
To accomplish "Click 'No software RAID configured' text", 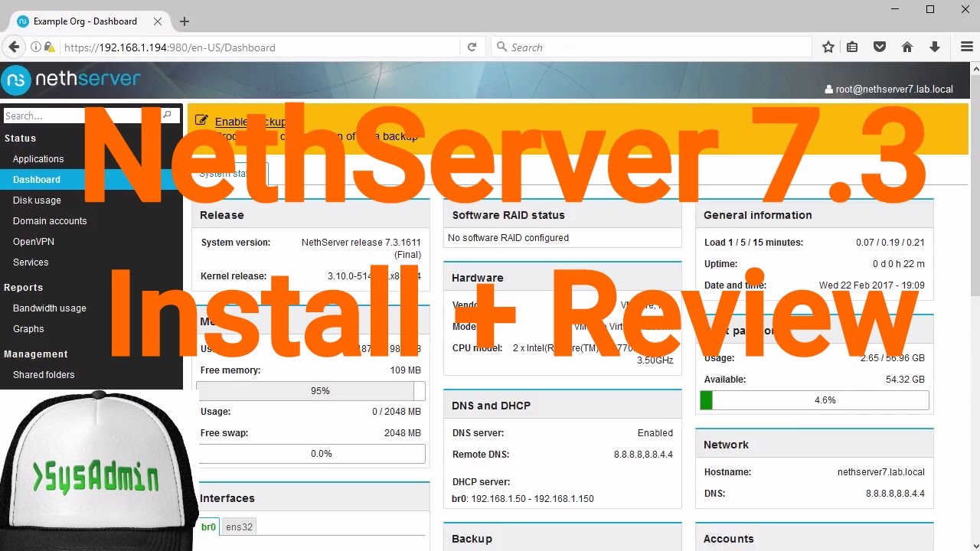I will [x=508, y=238].
